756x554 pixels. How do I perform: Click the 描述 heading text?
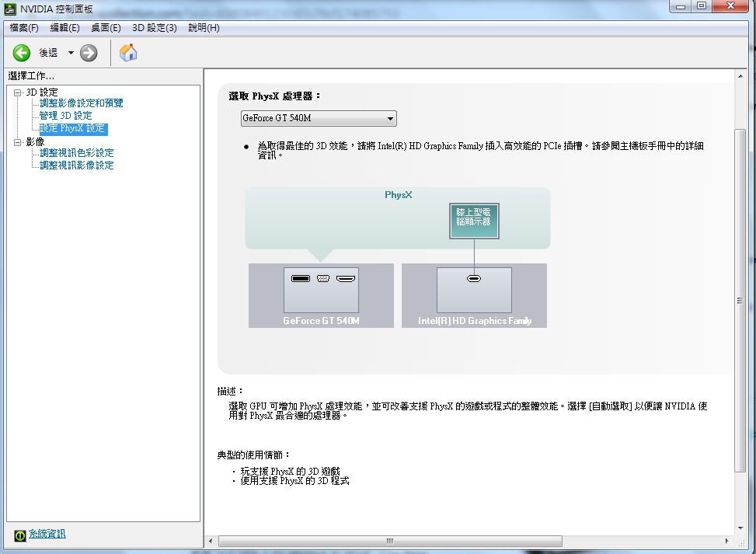click(231, 391)
